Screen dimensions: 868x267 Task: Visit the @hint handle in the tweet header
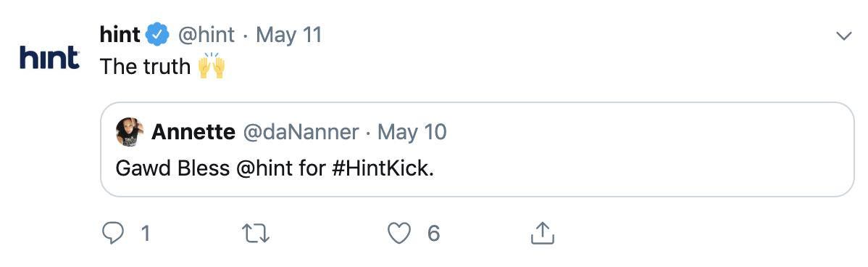pyautogui.click(x=206, y=36)
